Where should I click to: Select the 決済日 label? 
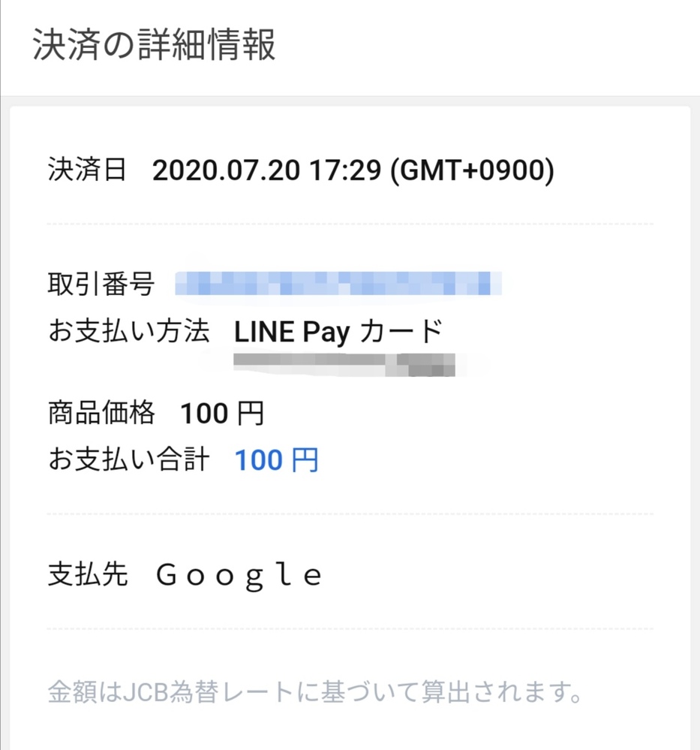tap(87, 170)
